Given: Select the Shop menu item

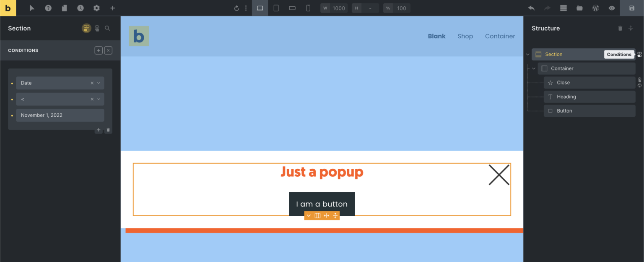Looking at the screenshot, I should pyautogui.click(x=465, y=36).
